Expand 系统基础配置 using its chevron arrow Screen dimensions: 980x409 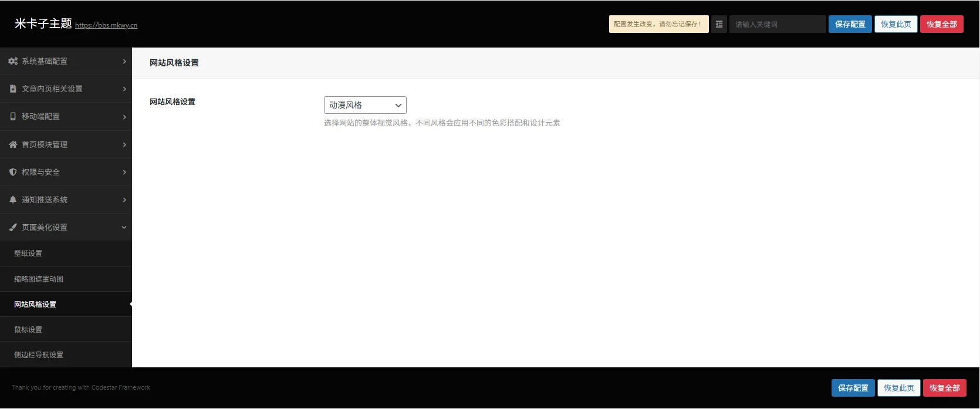click(x=124, y=61)
